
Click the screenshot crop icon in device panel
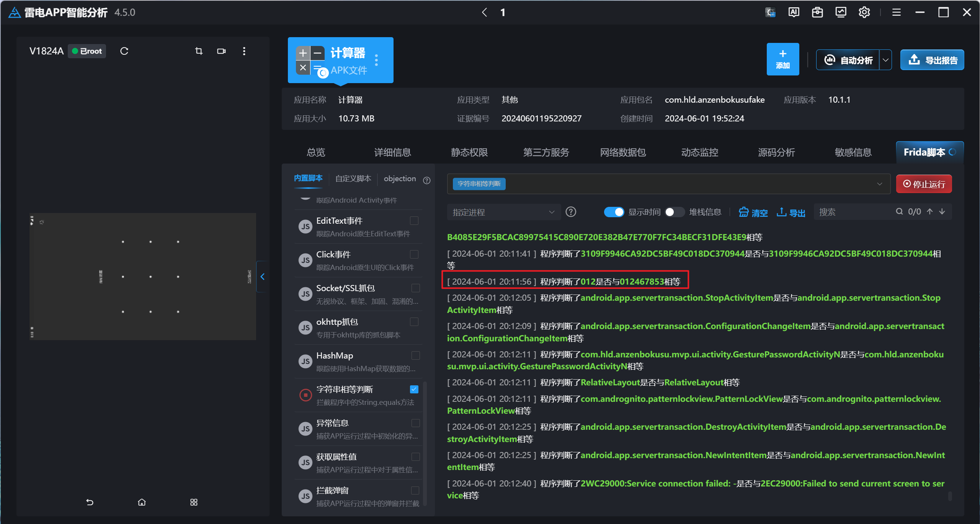[x=199, y=51]
